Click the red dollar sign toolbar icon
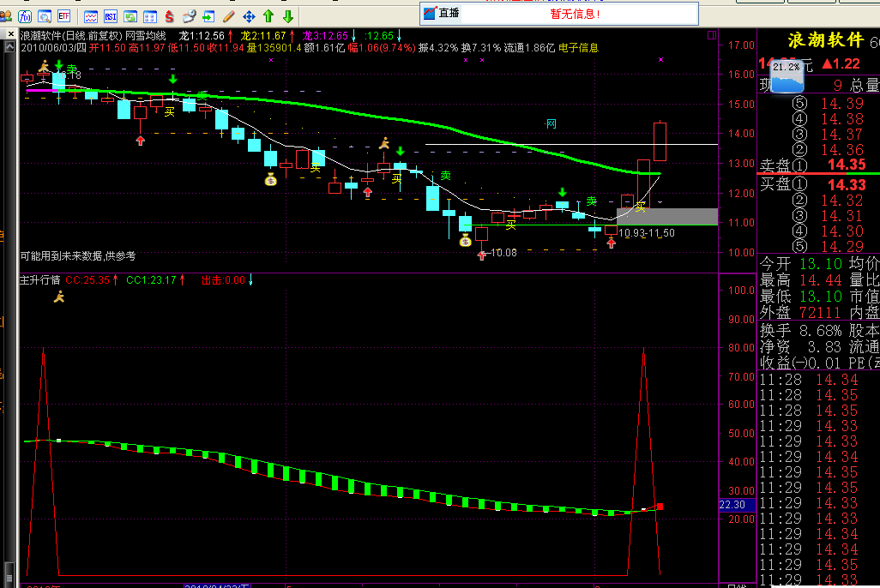Viewport: 880px width, 588px height. pos(169,16)
